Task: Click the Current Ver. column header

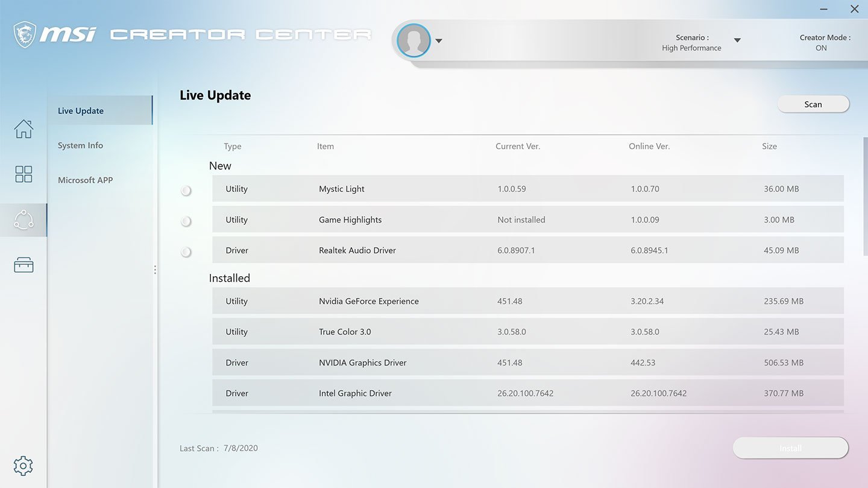Action: 518,146
